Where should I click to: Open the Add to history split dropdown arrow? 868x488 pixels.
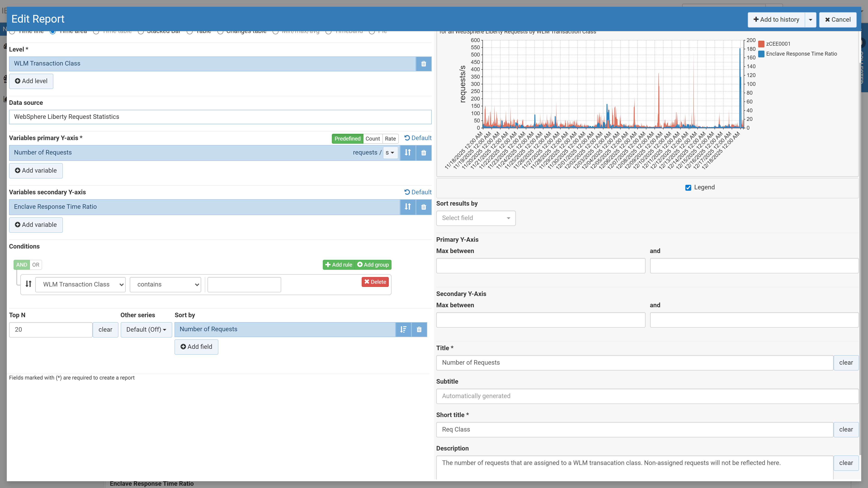(x=810, y=19)
